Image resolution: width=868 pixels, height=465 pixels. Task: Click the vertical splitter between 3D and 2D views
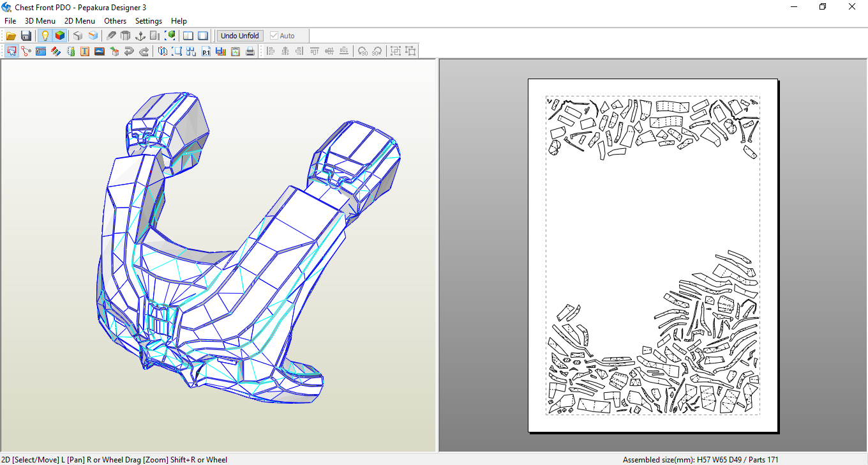(437, 255)
